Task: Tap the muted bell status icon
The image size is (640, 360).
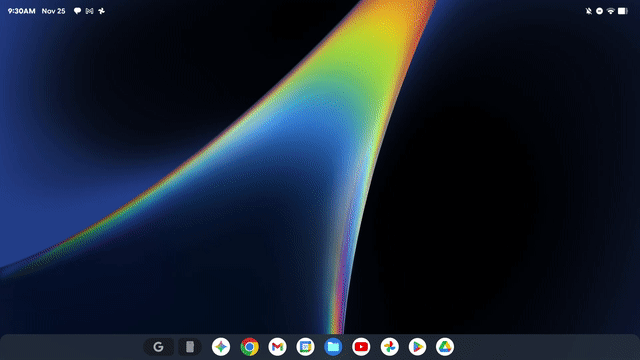Action: pyautogui.click(x=589, y=11)
